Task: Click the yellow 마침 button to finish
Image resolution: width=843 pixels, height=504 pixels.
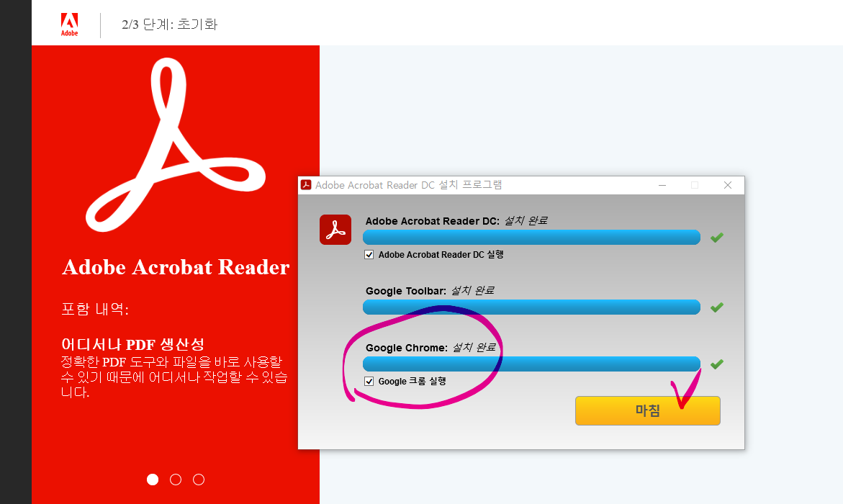Action: pos(647,411)
